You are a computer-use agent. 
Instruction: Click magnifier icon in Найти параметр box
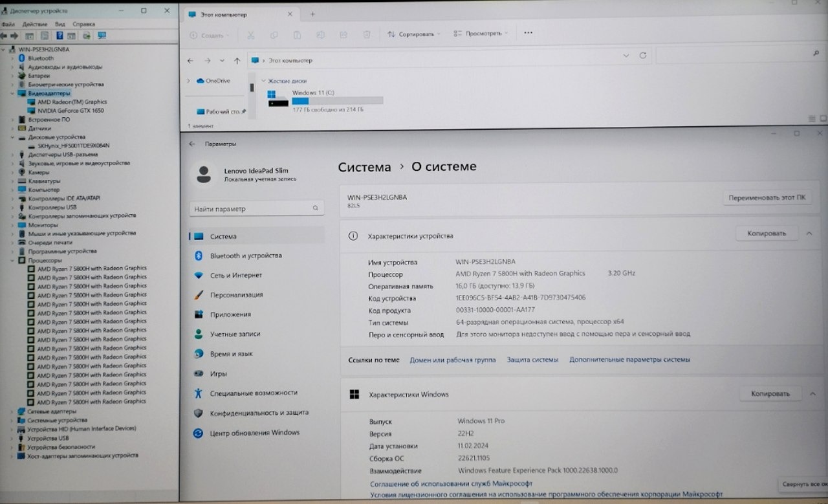[316, 209]
